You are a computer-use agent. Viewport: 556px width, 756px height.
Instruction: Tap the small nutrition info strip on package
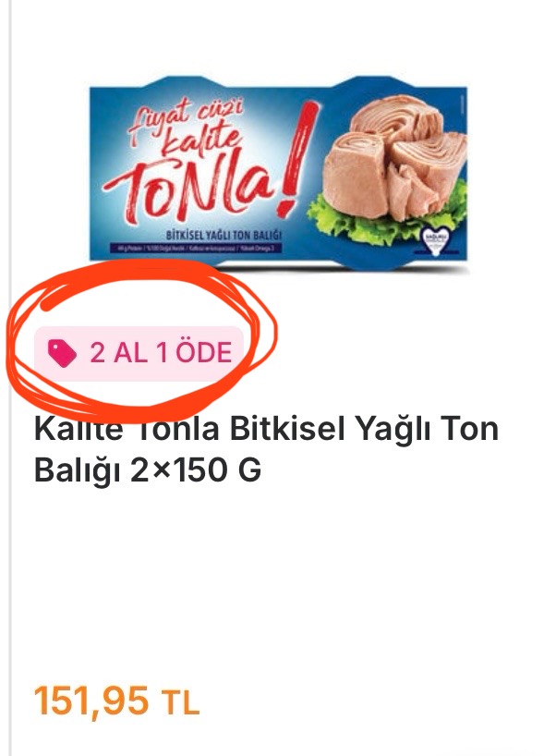pos(199,249)
